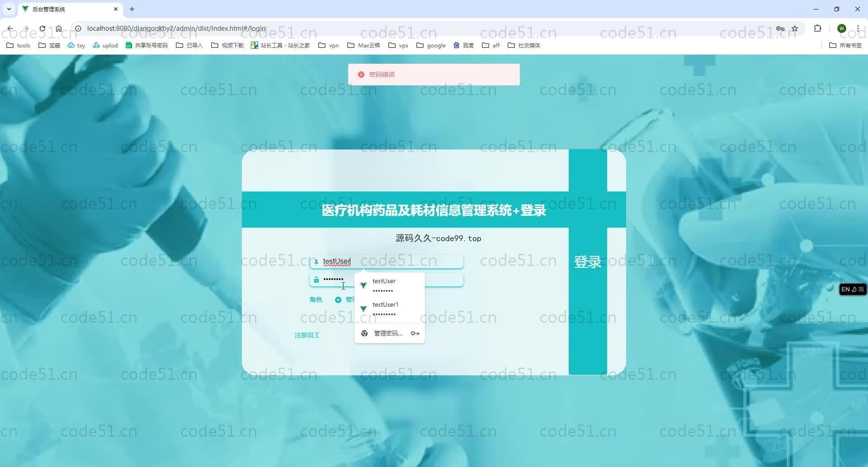Open the 所有书签 folder
This screenshot has height=467, width=868.
click(845, 45)
